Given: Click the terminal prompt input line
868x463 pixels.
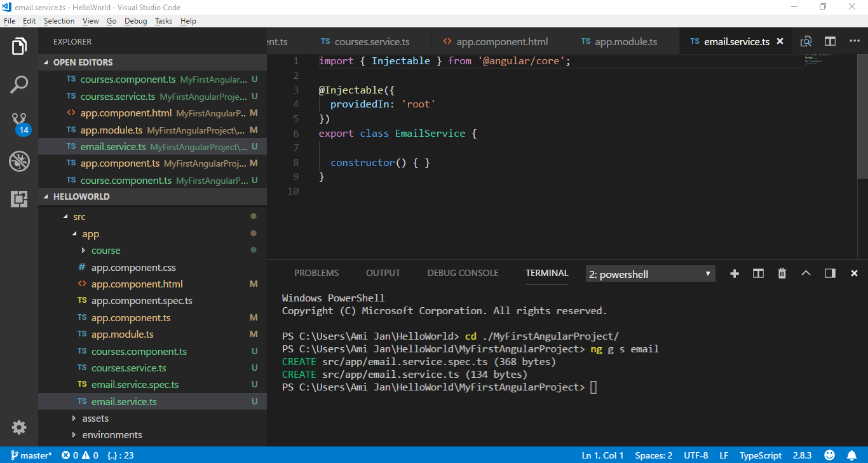Looking at the screenshot, I should coord(438,387).
